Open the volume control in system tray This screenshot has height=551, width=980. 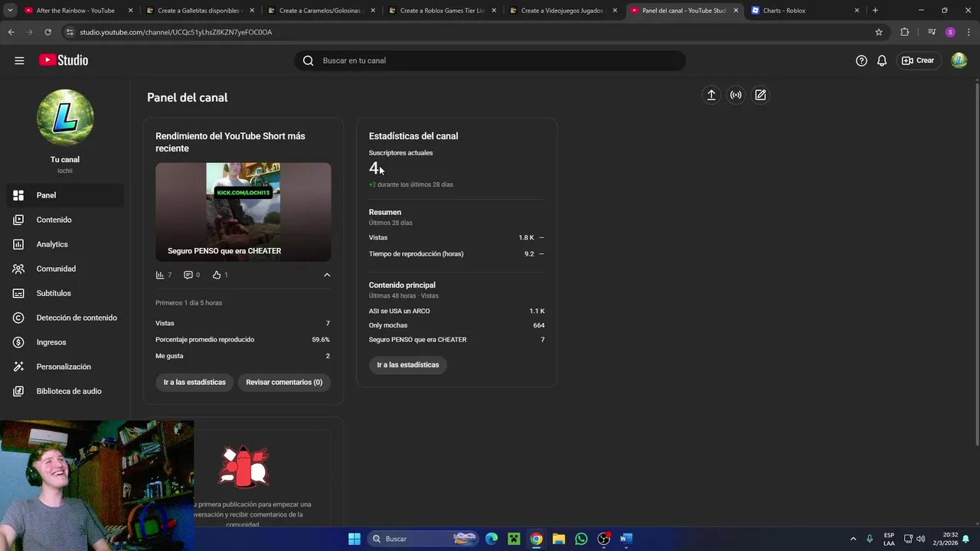(x=920, y=539)
